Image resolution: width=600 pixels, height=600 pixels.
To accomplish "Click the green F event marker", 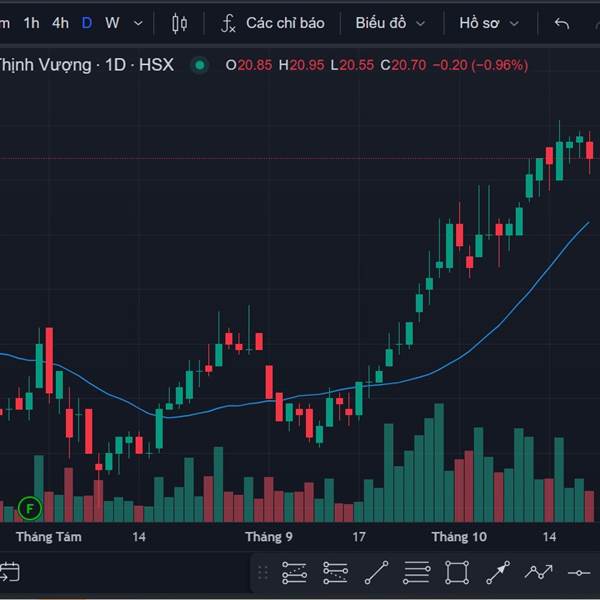I will [30, 509].
